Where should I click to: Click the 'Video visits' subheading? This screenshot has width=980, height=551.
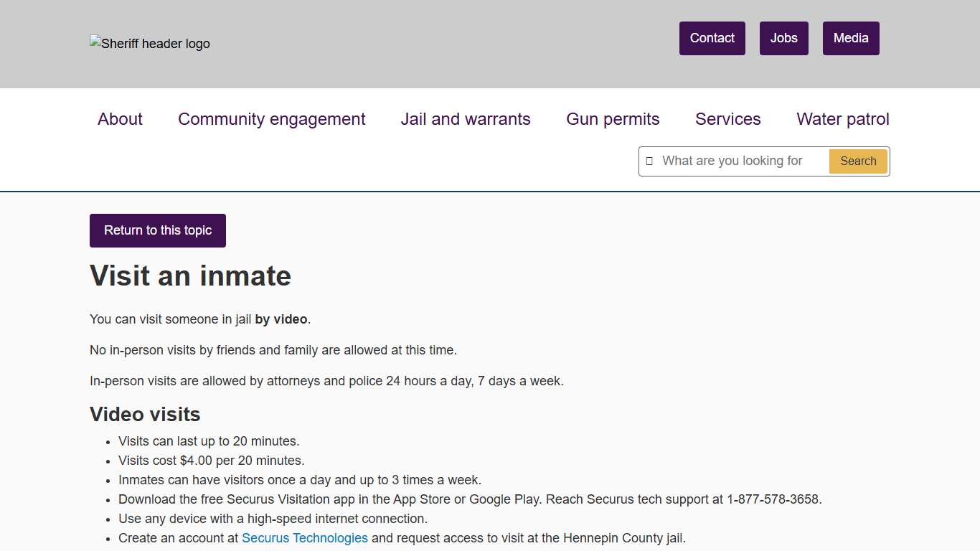pyautogui.click(x=145, y=415)
